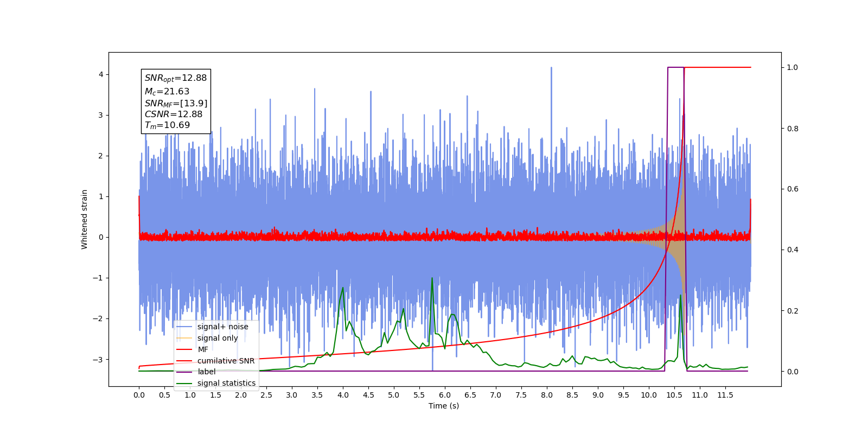The image size is (868, 434).
Task: Click the green signal statistics peak near 5.75 s
Action: (432, 278)
